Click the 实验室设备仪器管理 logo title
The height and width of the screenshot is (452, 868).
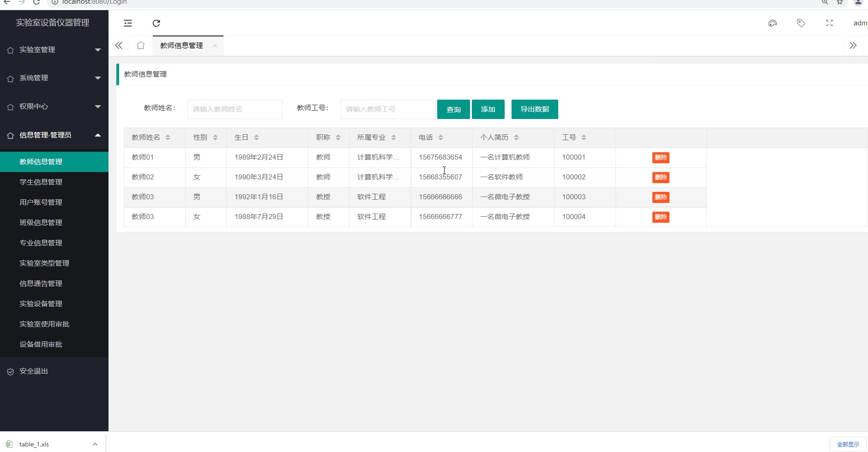tap(53, 23)
